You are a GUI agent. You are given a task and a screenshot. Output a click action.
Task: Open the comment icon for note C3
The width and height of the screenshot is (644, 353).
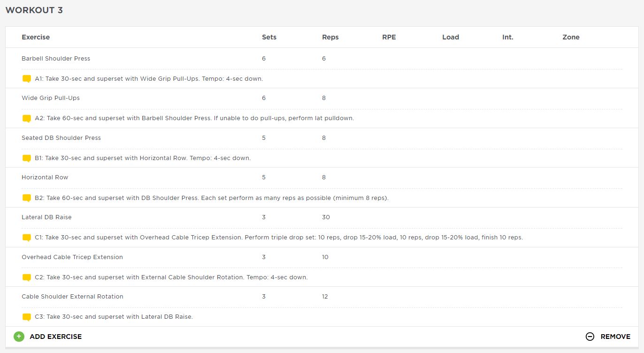pyautogui.click(x=27, y=317)
